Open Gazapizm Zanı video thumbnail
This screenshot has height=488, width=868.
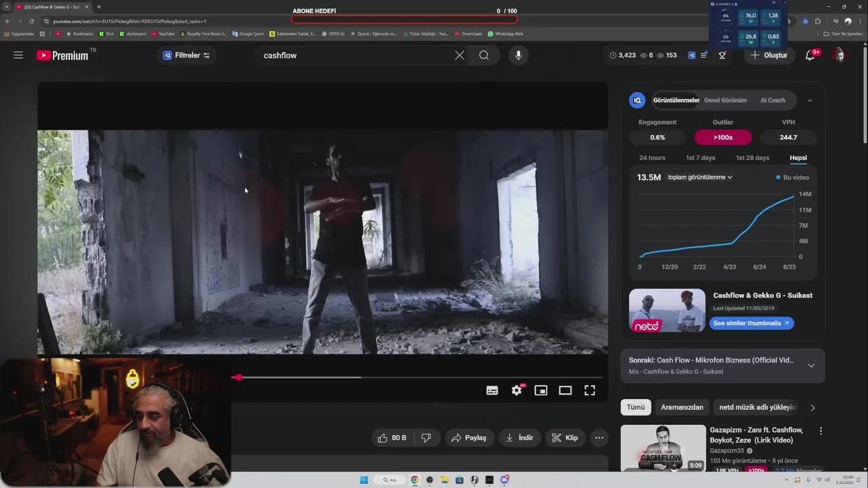[663, 447]
